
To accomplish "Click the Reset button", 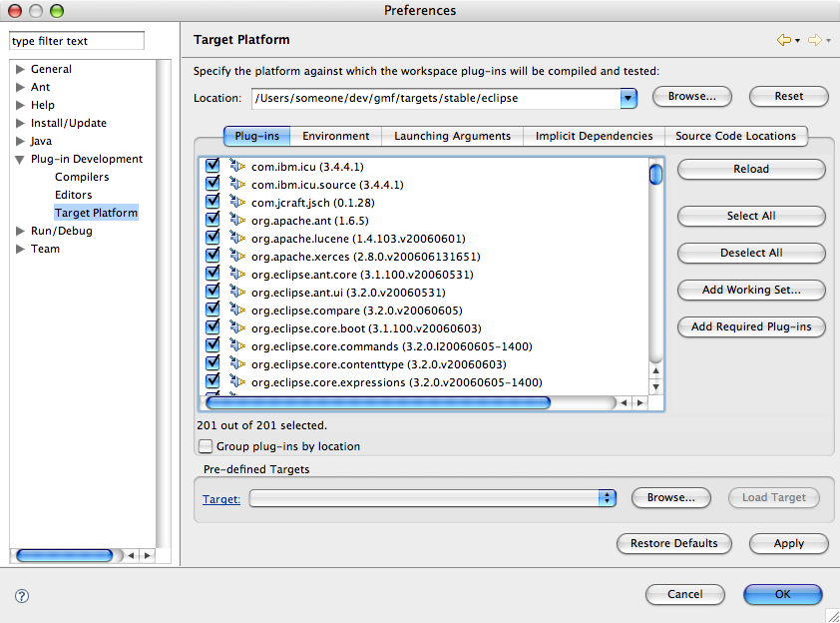I will [x=788, y=97].
